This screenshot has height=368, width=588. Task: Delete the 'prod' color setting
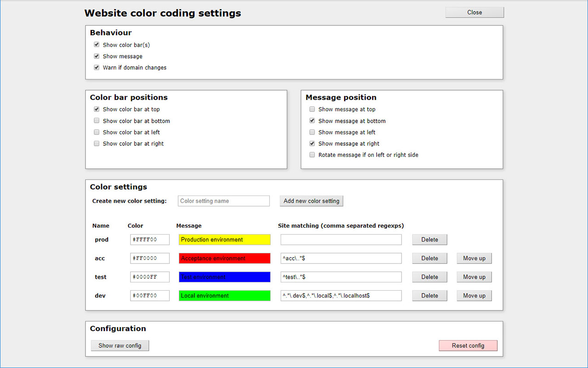[x=429, y=239]
